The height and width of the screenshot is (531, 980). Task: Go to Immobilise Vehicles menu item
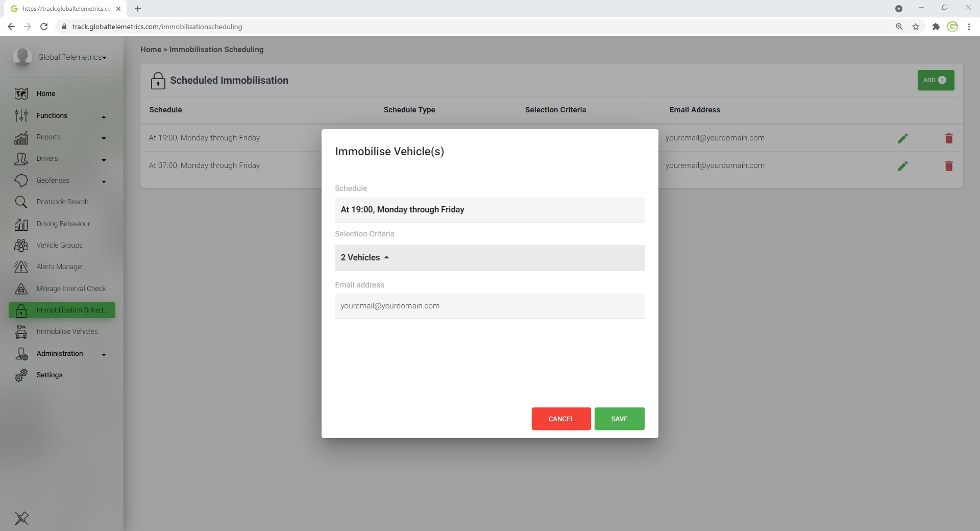(67, 332)
